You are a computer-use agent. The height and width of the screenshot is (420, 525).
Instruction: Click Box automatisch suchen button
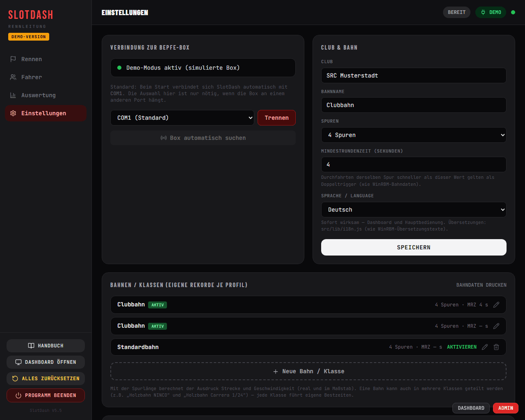pos(203,138)
